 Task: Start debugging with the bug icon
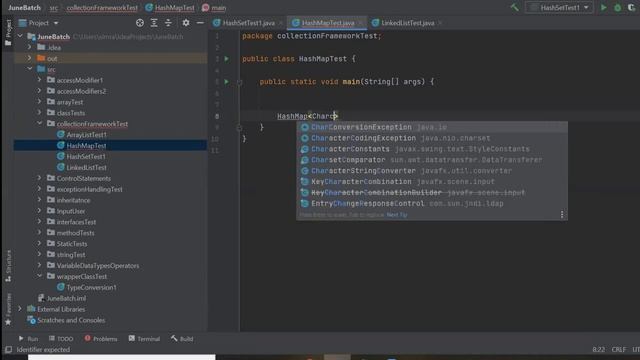point(618,7)
